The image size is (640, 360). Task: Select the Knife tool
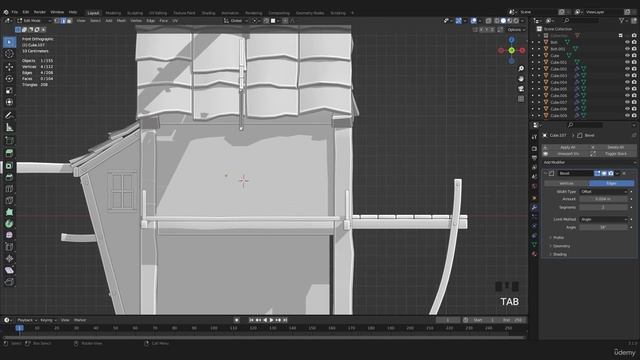pyautogui.click(x=9, y=200)
